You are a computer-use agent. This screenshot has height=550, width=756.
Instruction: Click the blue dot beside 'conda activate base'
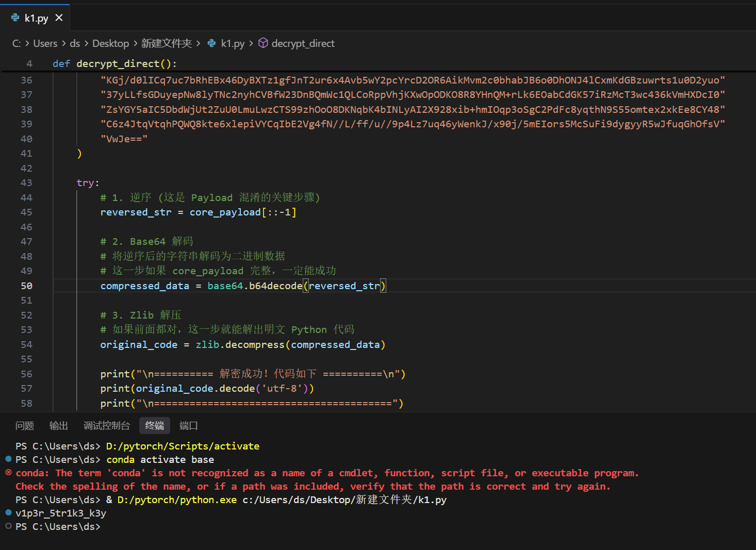coord(8,459)
